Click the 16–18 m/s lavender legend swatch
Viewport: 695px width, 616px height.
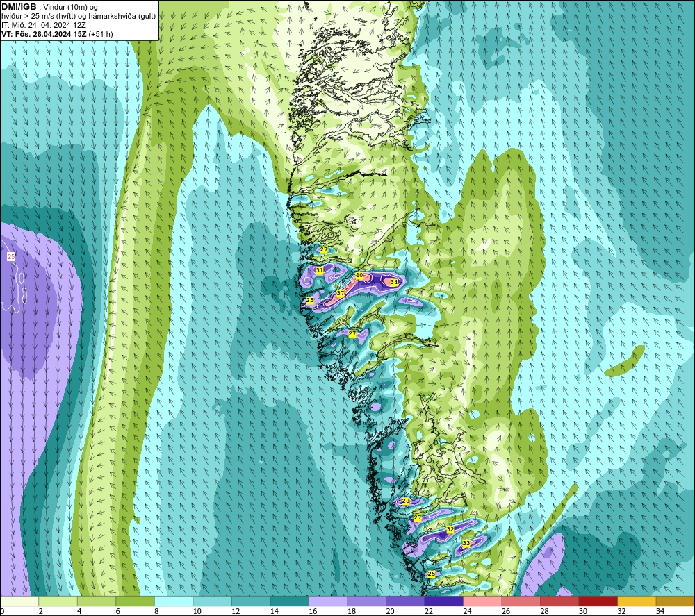click(x=328, y=601)
